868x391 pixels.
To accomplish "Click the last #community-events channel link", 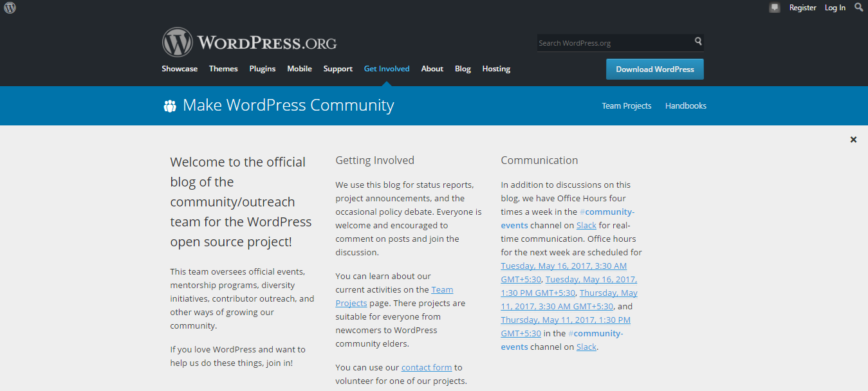I will [562, 340].
